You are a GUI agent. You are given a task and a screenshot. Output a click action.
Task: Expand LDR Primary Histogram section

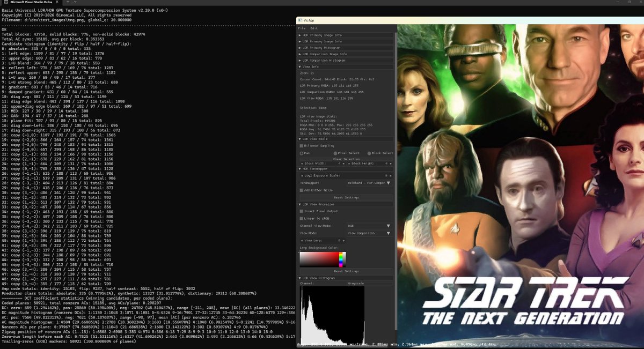(x=346, y=48)
